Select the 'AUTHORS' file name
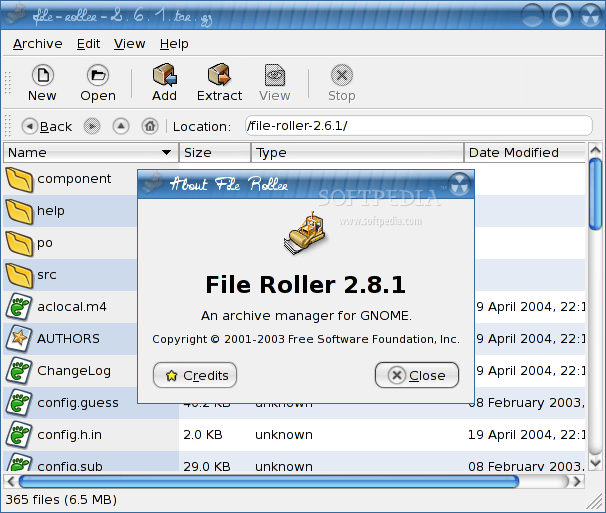Viewport: 606px width, 513px height. point(68,339)
